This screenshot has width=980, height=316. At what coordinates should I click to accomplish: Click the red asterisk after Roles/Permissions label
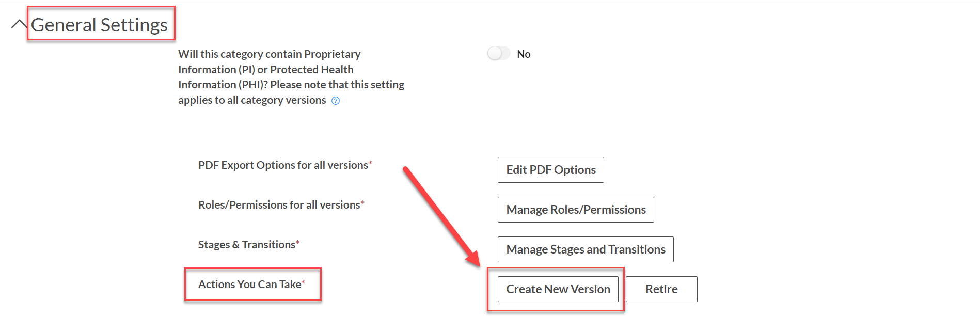[x=362, y=203]
